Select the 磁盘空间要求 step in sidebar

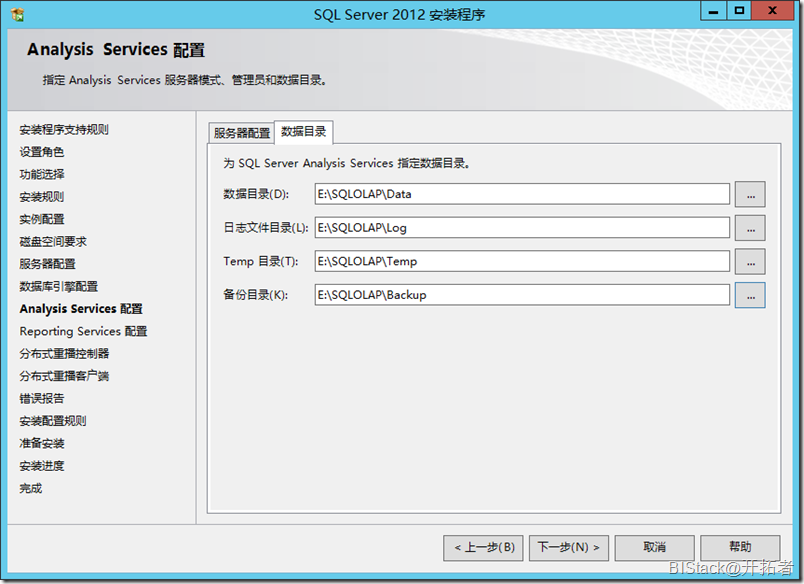tap(53, 241)
